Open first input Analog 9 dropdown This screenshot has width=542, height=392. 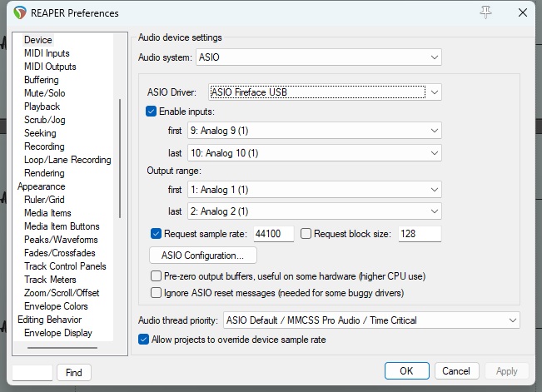[x=319, y=131]
